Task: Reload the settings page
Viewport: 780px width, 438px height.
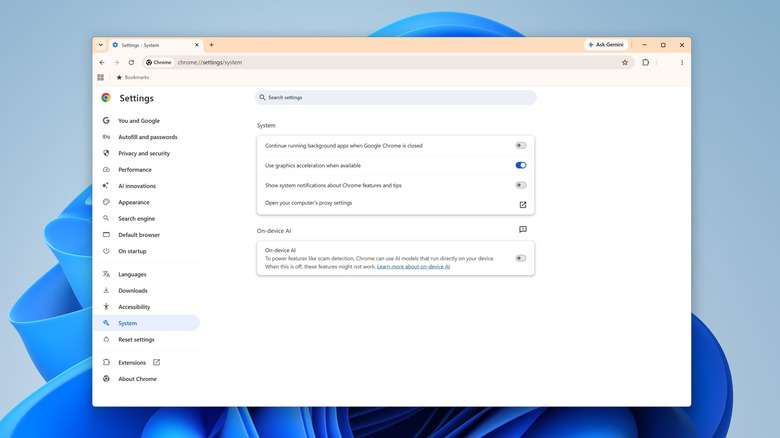Action: (131, 63)
